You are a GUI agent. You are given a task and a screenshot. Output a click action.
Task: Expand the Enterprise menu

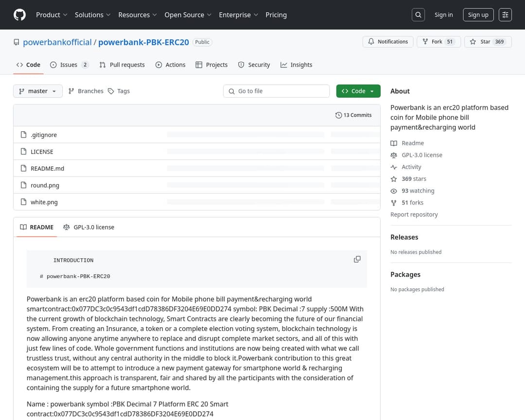(x=238, y=15)
